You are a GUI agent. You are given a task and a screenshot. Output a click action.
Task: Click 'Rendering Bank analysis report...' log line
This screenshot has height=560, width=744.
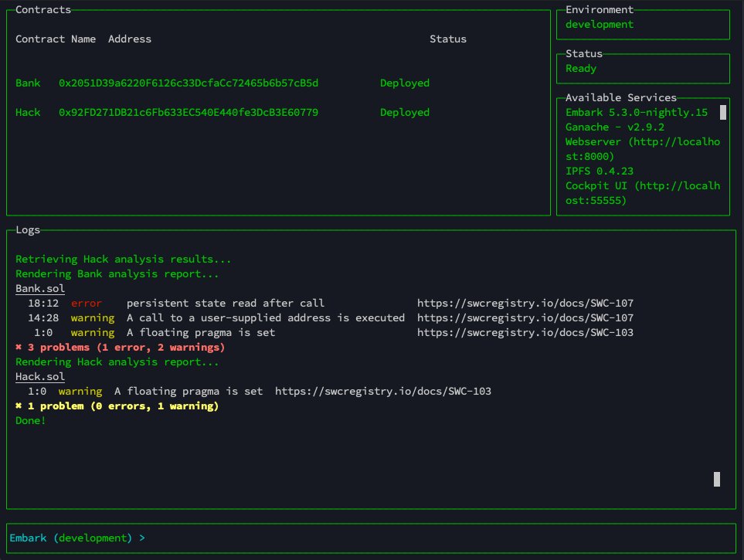117,274
